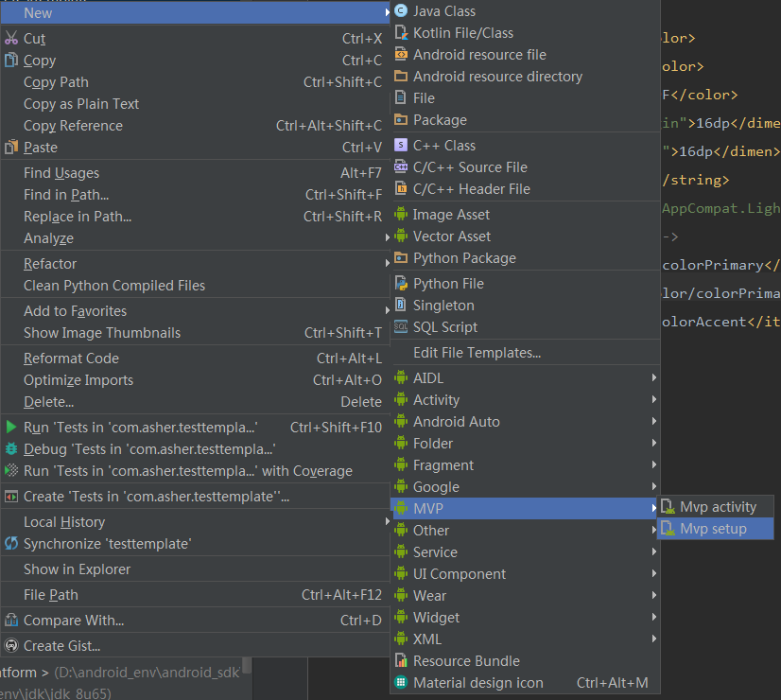Expand the Local History submenu arrow
781x700 pixels.
point(387,521)
